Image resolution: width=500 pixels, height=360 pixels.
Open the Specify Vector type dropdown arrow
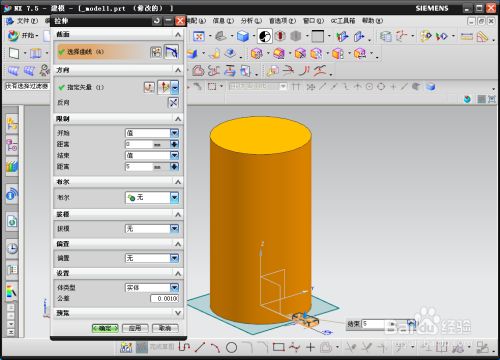[x=175, y=88]
